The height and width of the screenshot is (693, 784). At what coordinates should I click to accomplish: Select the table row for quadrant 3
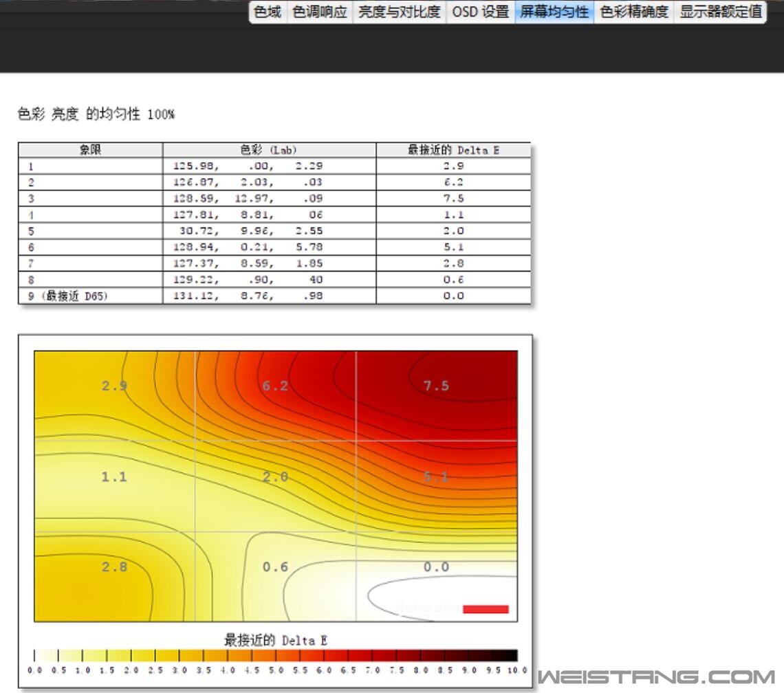click(274, 198)
